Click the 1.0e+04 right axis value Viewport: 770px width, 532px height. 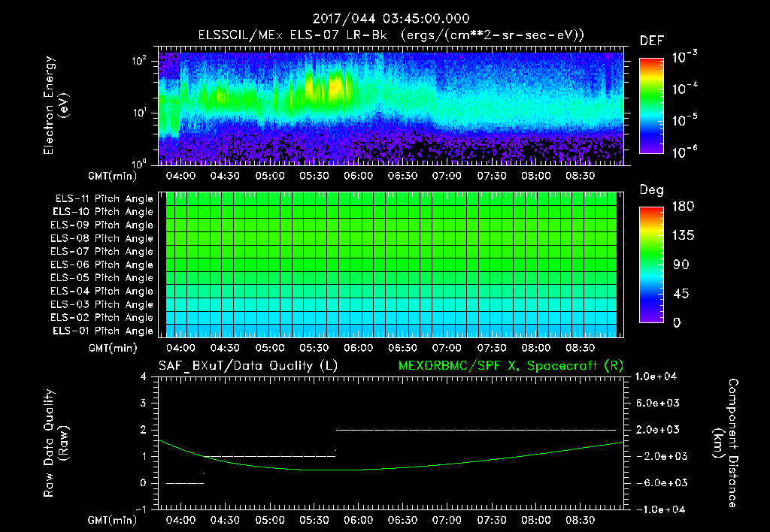coord(656,376)
